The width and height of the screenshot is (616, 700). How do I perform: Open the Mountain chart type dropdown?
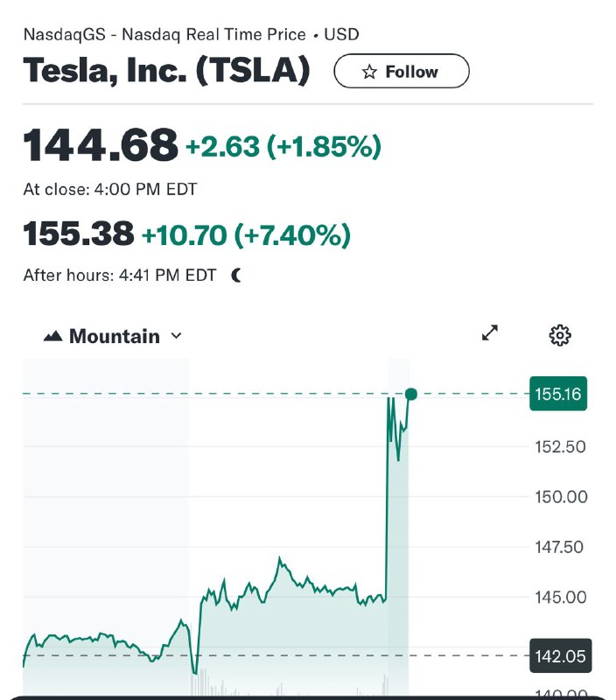113,336
